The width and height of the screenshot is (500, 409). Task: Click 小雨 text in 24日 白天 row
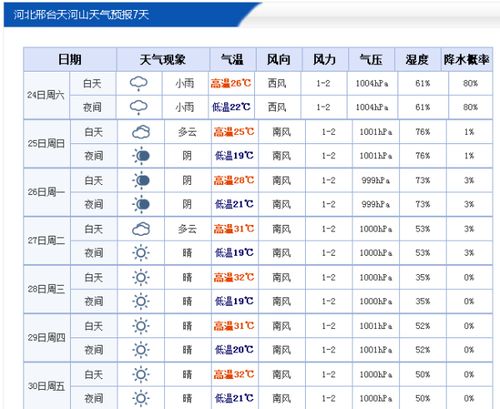[185, 83]
